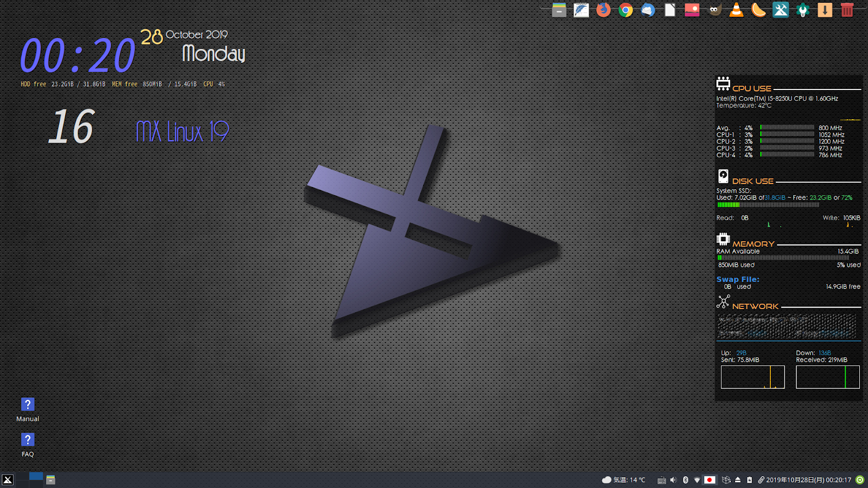Open the file manager in the top dock
This screenshot has width=868, height=488.
pyautogui.click(x=559, y=10)
